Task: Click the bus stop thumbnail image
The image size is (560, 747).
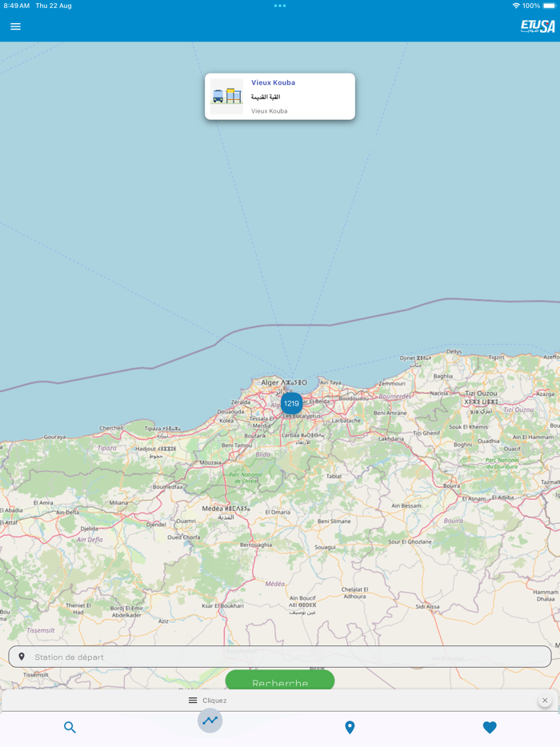Action: [x=227, y=96]
